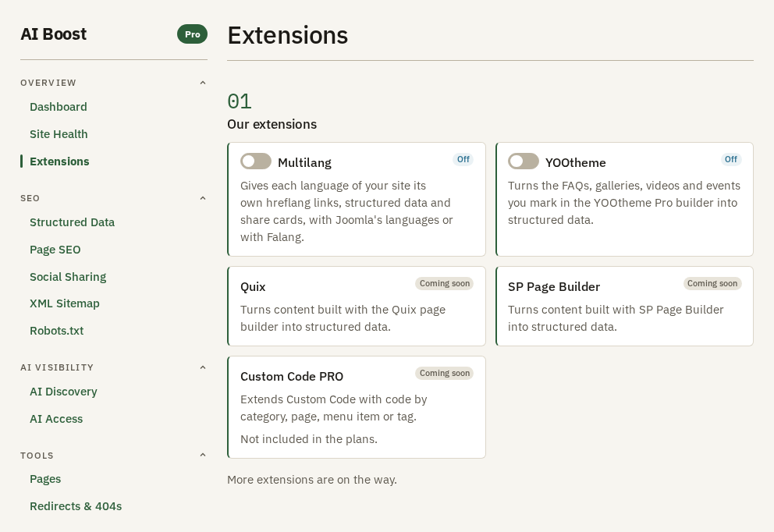Click the Custom Code PRO card title
774x532 pixels.
click(292, 377)
